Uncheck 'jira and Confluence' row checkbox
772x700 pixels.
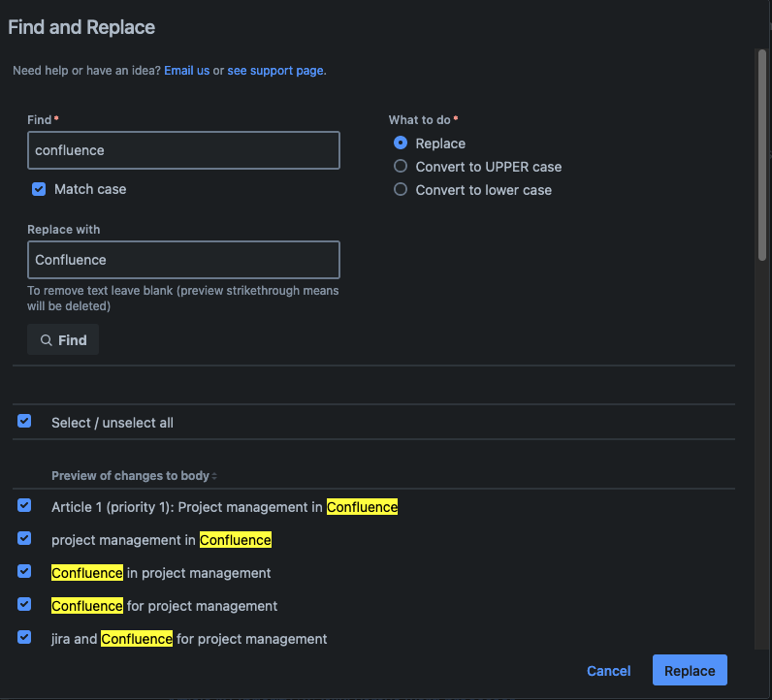(x=25, y=638)
